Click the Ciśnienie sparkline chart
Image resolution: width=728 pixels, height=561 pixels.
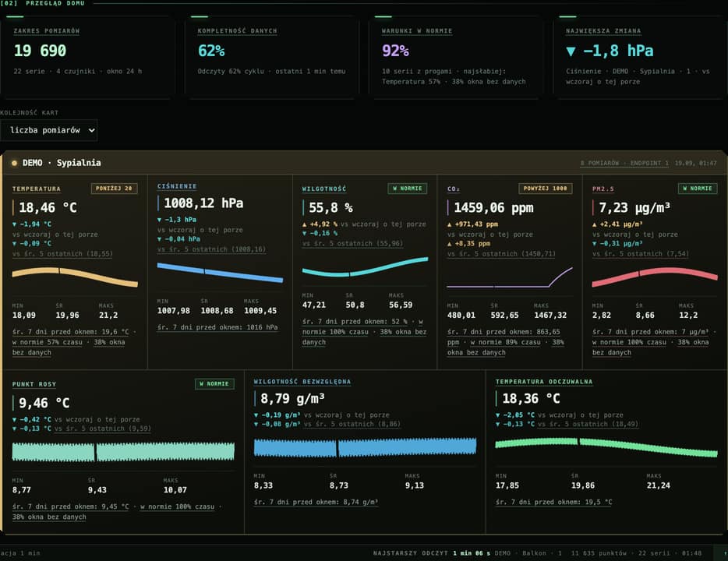coord(220,273)
